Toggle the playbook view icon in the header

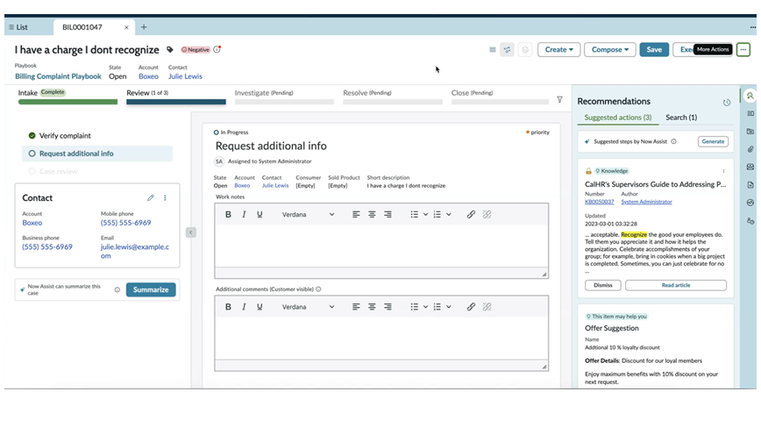tap(507, 50)
